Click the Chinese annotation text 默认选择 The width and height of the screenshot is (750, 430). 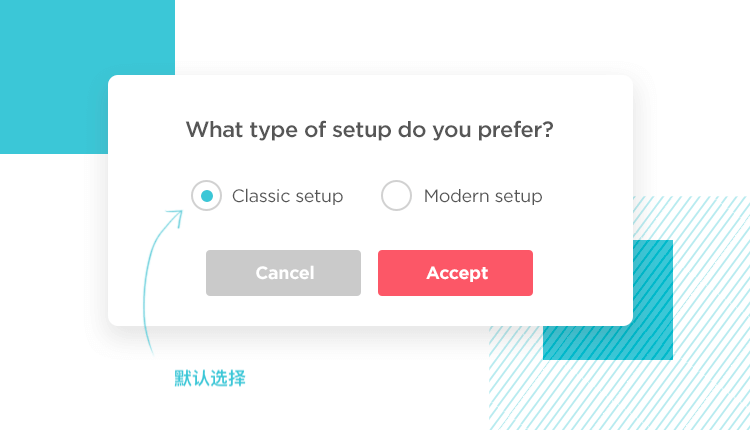pos(210,378)
